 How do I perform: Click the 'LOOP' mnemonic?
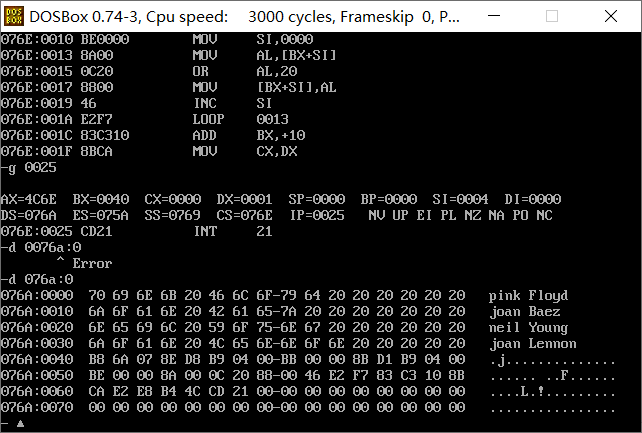pos(208,119)
